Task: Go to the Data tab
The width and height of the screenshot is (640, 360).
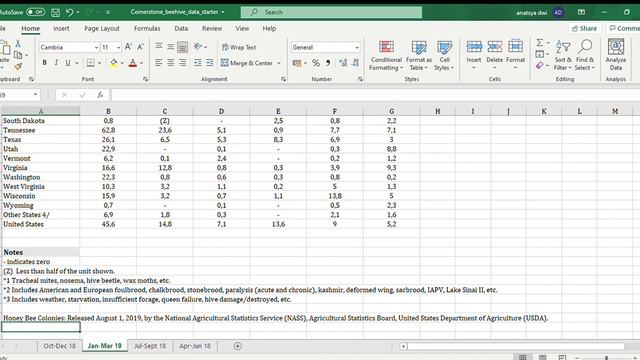Action: click(181, 29)
